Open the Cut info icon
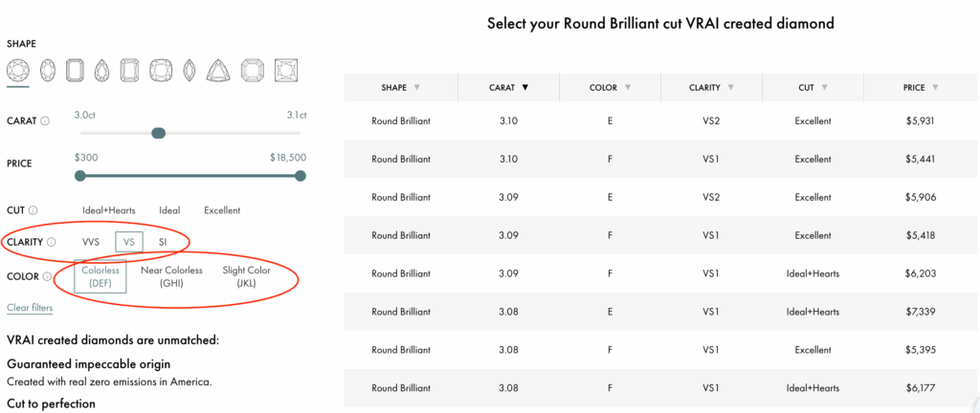 33,210
